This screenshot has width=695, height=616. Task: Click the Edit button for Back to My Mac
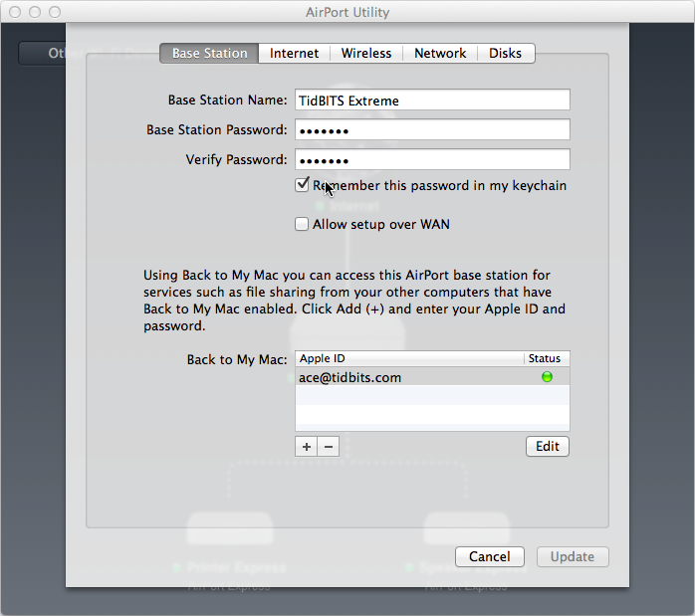(548, 447)
